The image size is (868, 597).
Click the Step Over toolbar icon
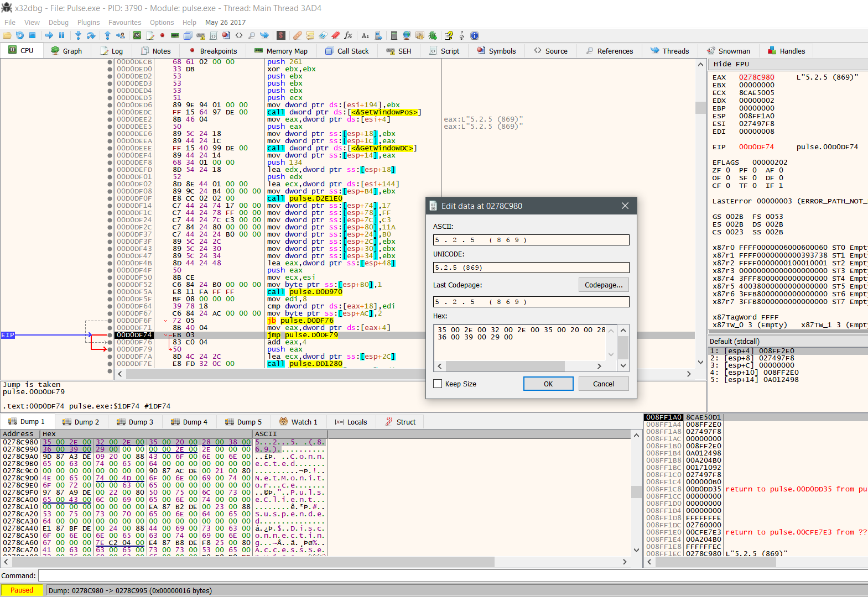click(91, 35)
